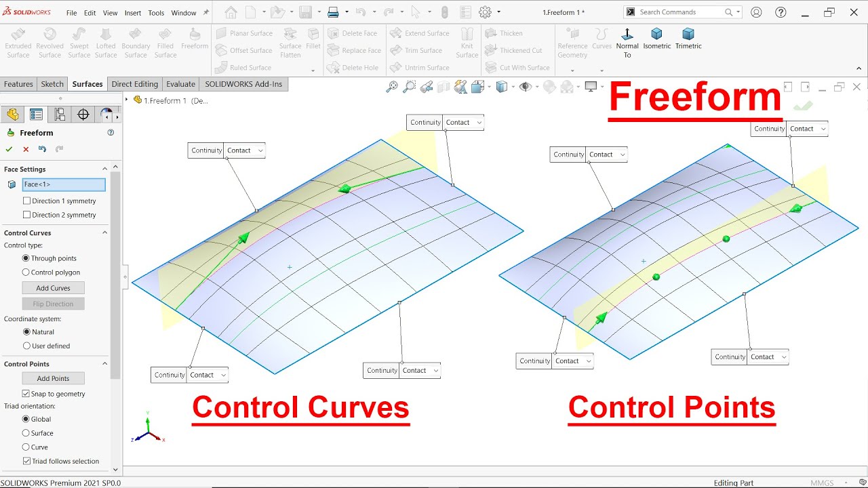Click the Previous View icon
868x488 pixels.
(x=427, y=86)
